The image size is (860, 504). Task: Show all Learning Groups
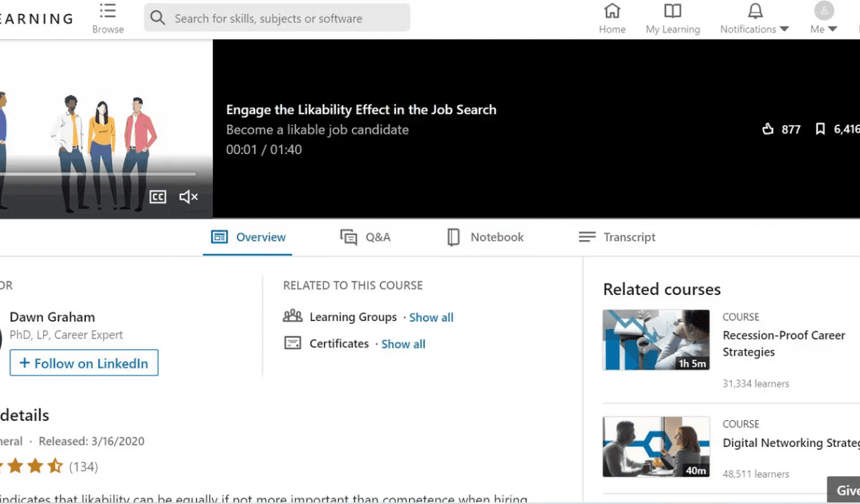point(431,317)
